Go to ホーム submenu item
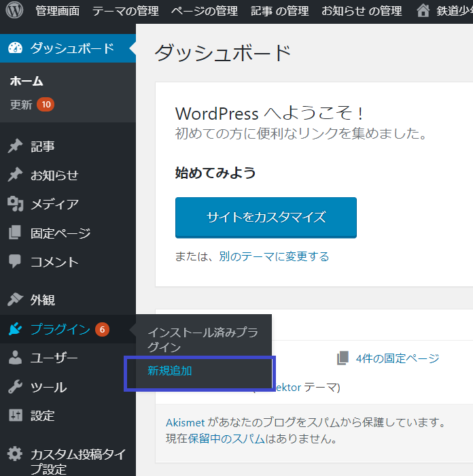The image size is (473, 476). click(x=27, y=81)
